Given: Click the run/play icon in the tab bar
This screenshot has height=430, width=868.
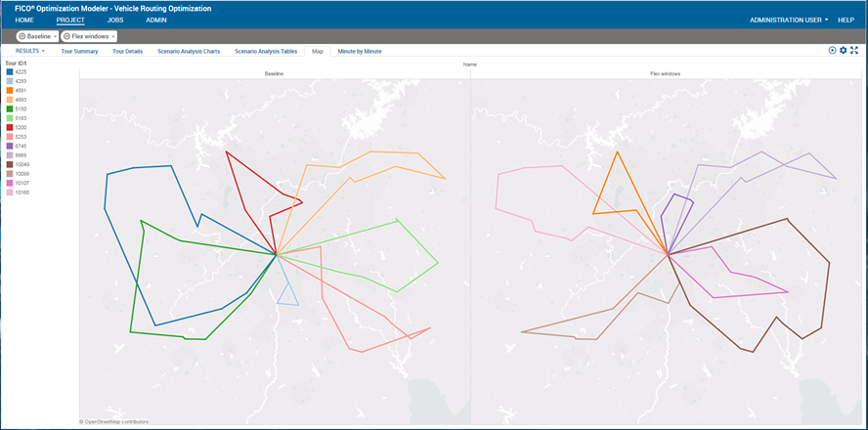Looking at the screenshot, I should (832, 51).
